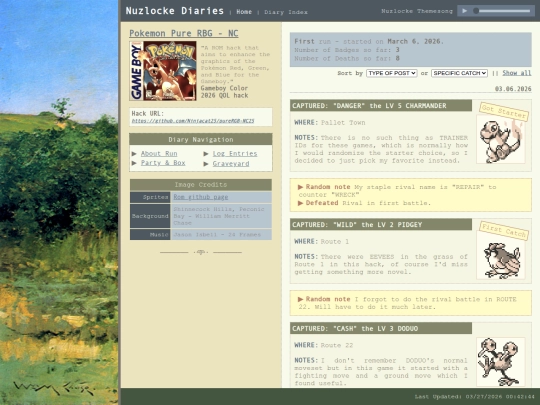Click the Nuzlocke Diaries site title

pyautogui.click(x=175, y=11)
